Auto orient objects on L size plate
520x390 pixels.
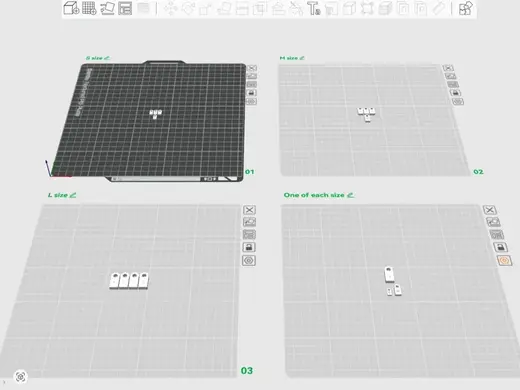(249, 222)
